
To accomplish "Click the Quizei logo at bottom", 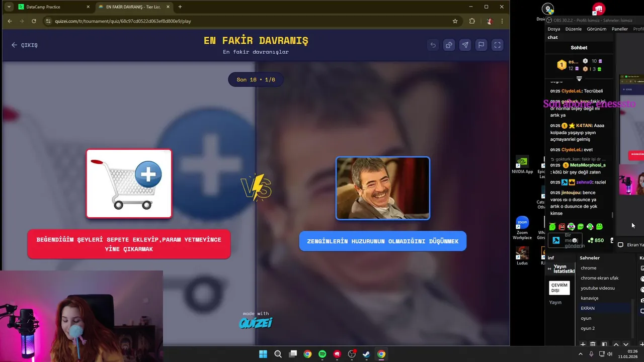I will (256, 323).
